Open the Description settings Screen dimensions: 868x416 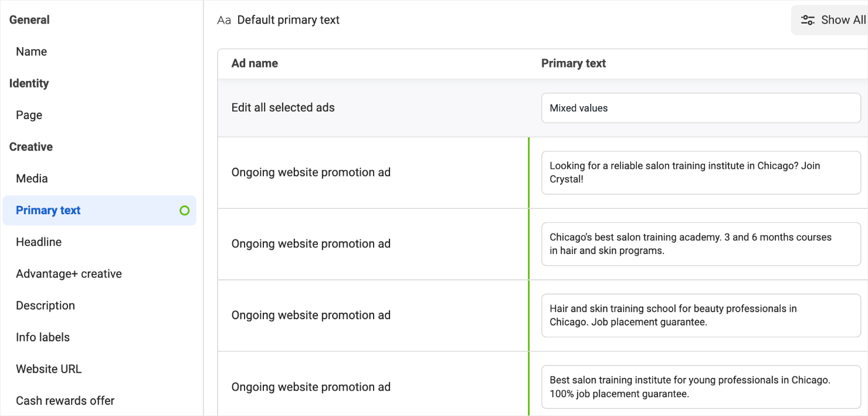pos(45,305)
